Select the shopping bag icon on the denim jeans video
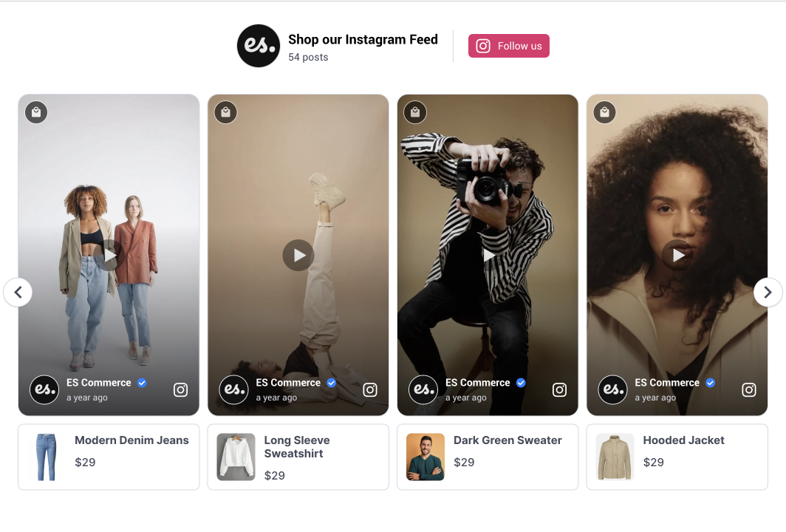786x532 pixels. [35, 112]
